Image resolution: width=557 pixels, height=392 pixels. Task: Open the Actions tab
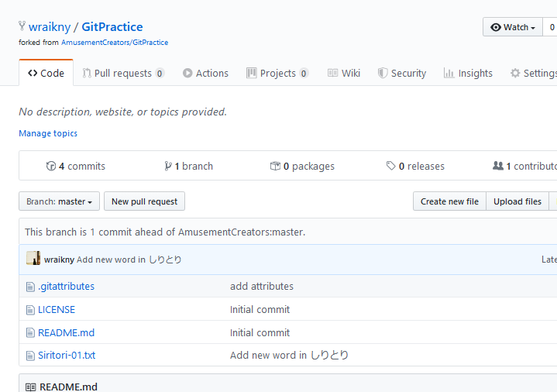(x=205, y=74)
